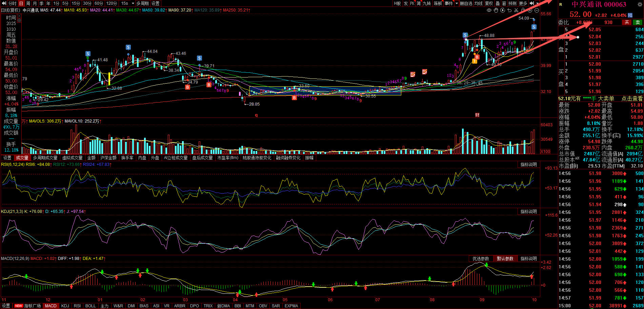Click the padlock lock icon above the chart
This screenshot has height=309, width=644.
(523, 10)
